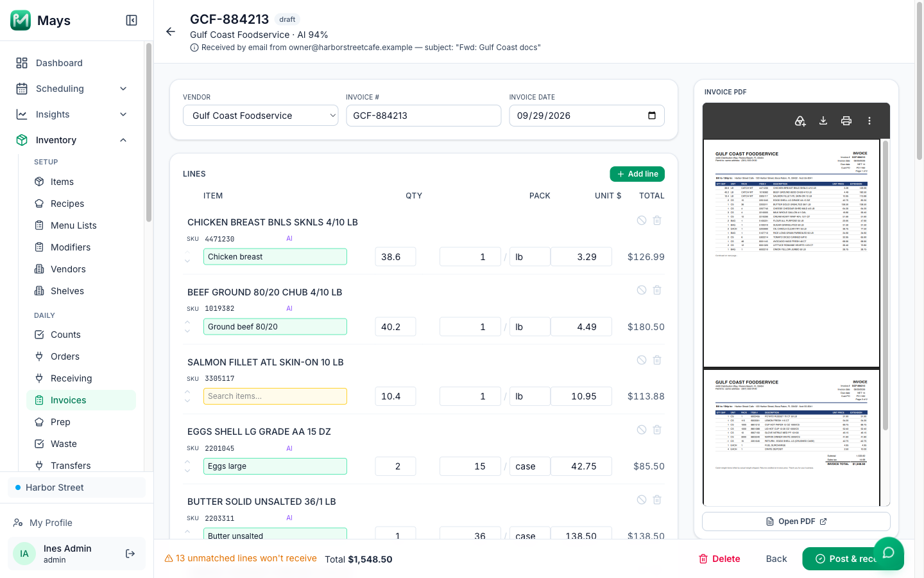Open the Vendor dropdown

click(261, 116)
